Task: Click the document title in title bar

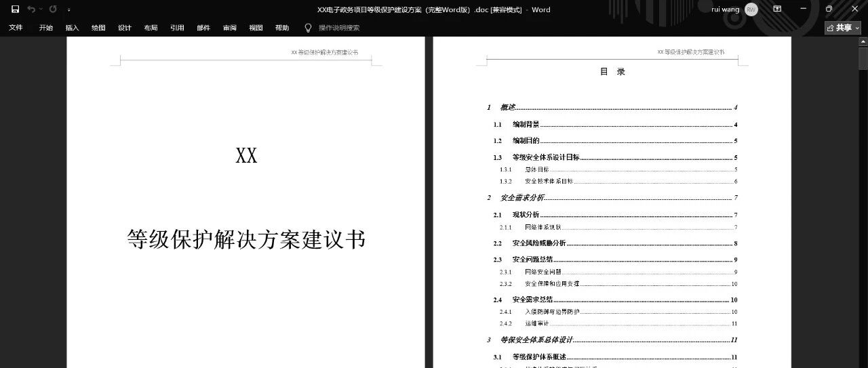Action: pos(434,9)
